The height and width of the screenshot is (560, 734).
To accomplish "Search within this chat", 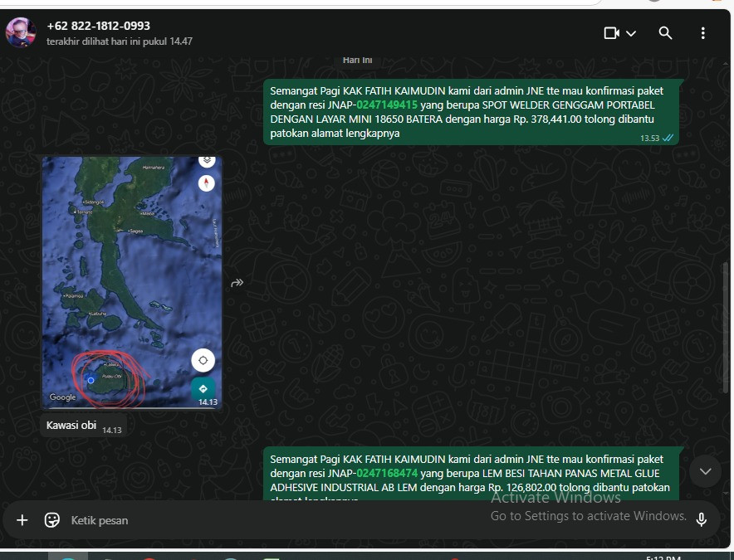I will click(665, 33).
